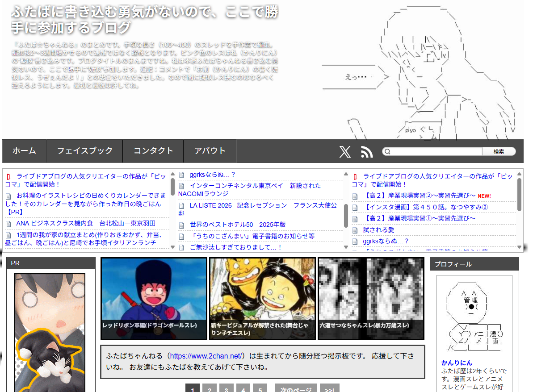Click document icon beside LA LISTE 2026

pyautogui.click(x=181, y=206)
